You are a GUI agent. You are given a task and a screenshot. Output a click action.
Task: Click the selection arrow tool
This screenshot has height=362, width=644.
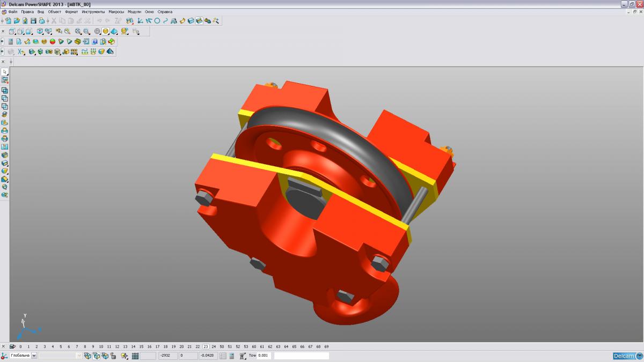pyautogui.click(x=5, y=71)
